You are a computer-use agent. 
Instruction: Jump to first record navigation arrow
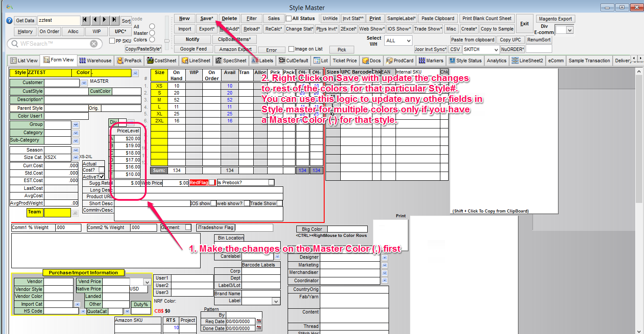click(x=86, y=20)
